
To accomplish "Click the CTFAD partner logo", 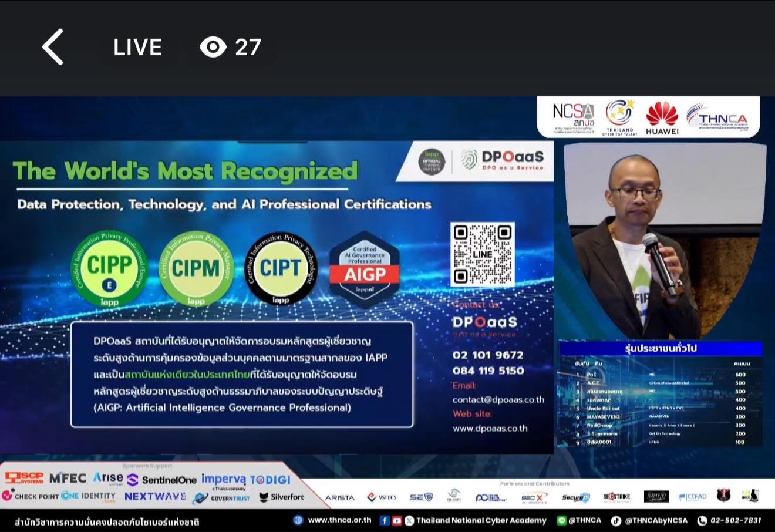I will tap(693, 497).
